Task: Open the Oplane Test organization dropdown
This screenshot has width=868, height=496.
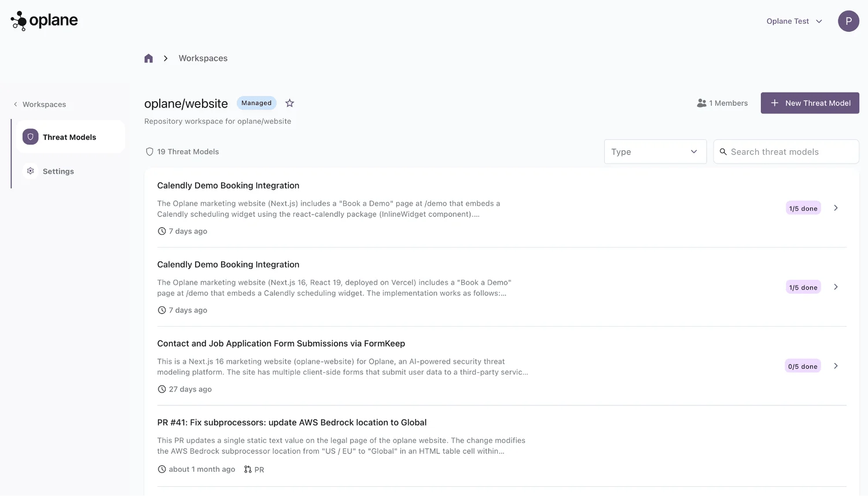Action: point(794,21)
